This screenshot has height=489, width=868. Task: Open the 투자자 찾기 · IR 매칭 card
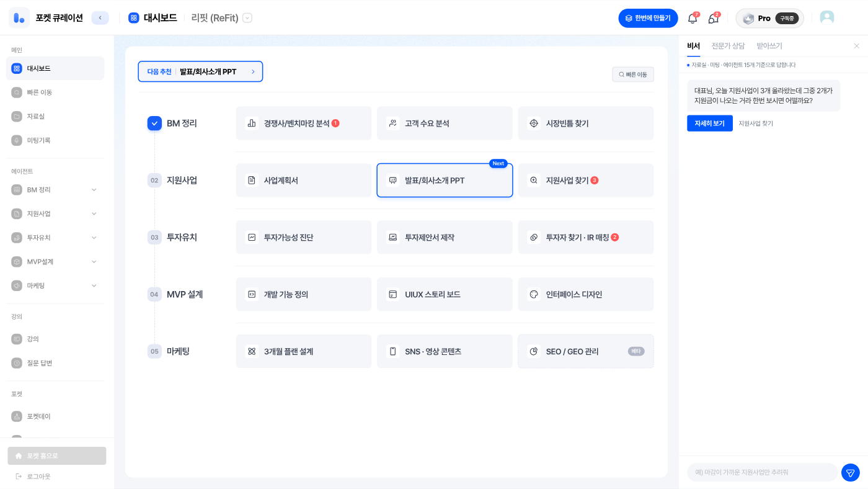pyautogui.click(x=586, y=237)
